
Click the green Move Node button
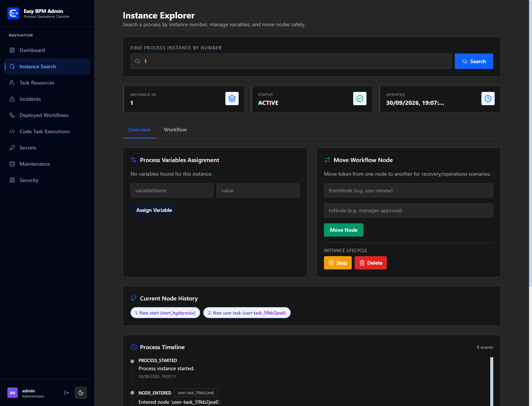click(344, 230)
